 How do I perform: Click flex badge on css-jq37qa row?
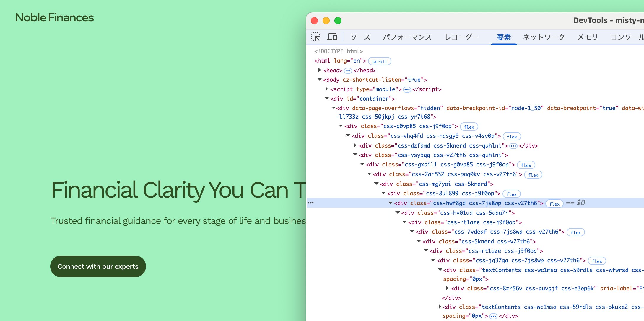597,261
